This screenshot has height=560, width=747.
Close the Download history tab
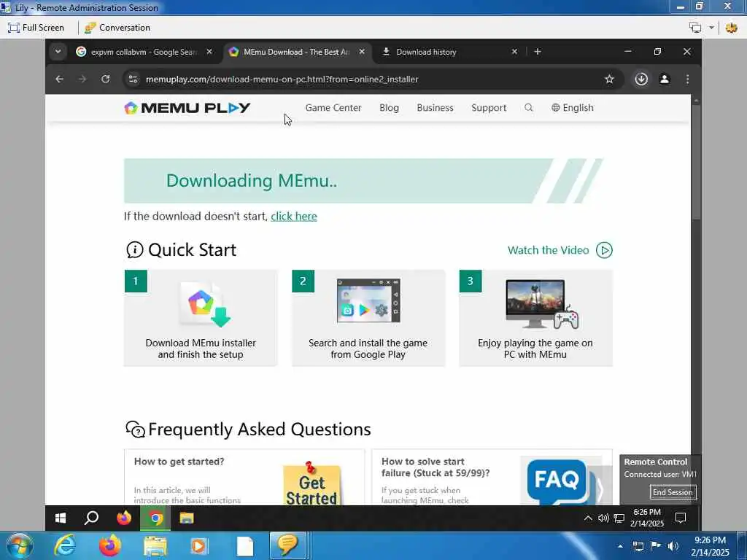point(514,52)
